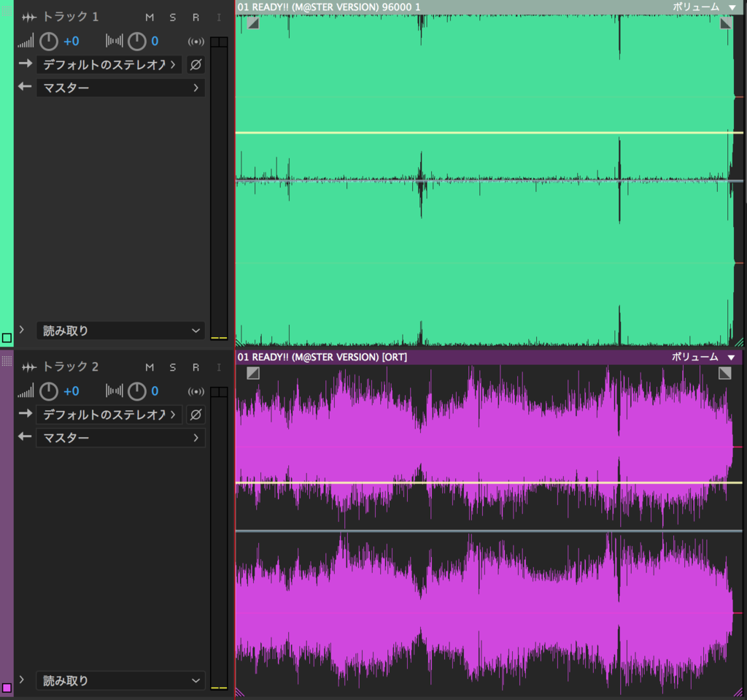Click Track 1 pan value 0
The image size is (747, 700).
tap(155, 42)
